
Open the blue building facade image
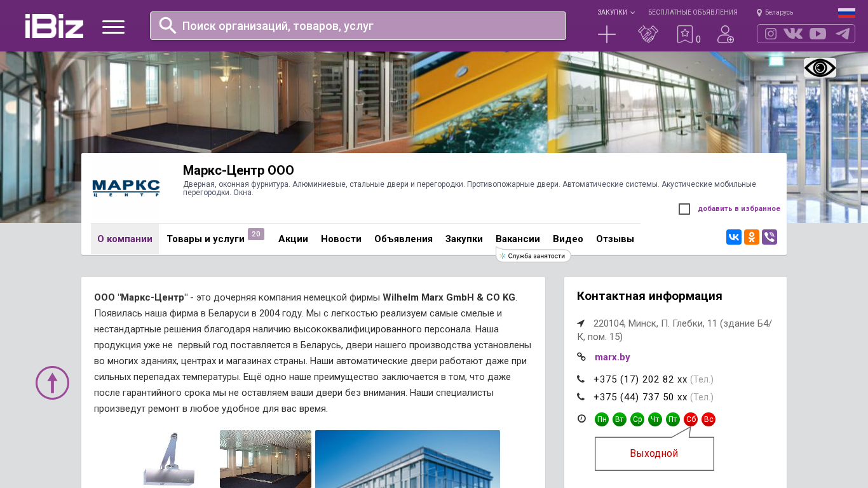[407, 459]
